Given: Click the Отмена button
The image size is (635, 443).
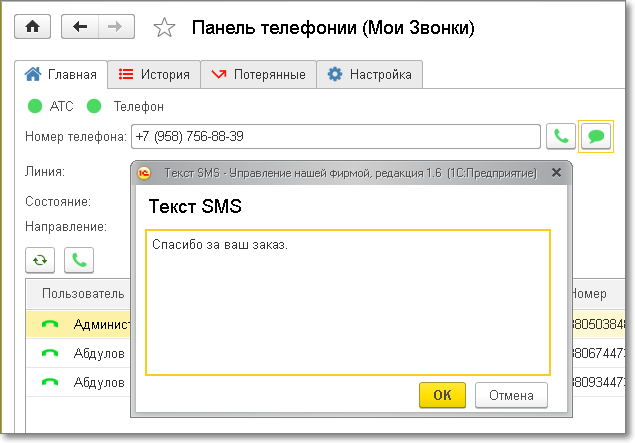Looking at the screenshot, I should (x=511, y=394).
